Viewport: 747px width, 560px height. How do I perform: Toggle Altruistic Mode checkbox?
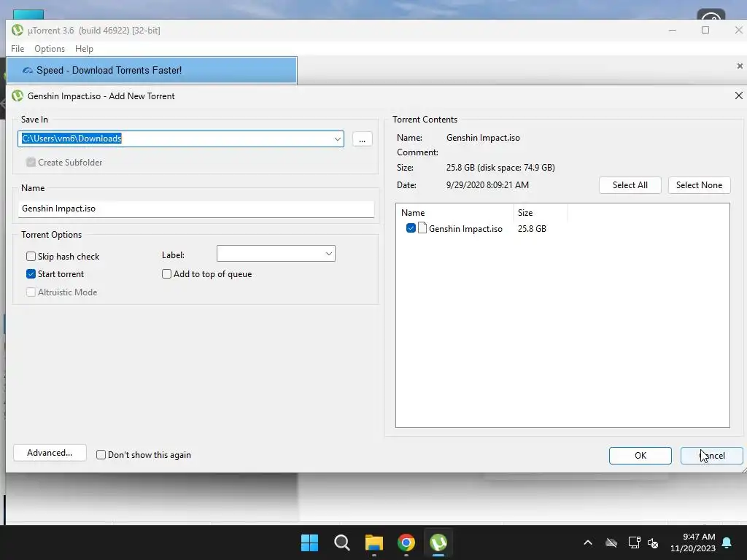click(x=31, y=292)
